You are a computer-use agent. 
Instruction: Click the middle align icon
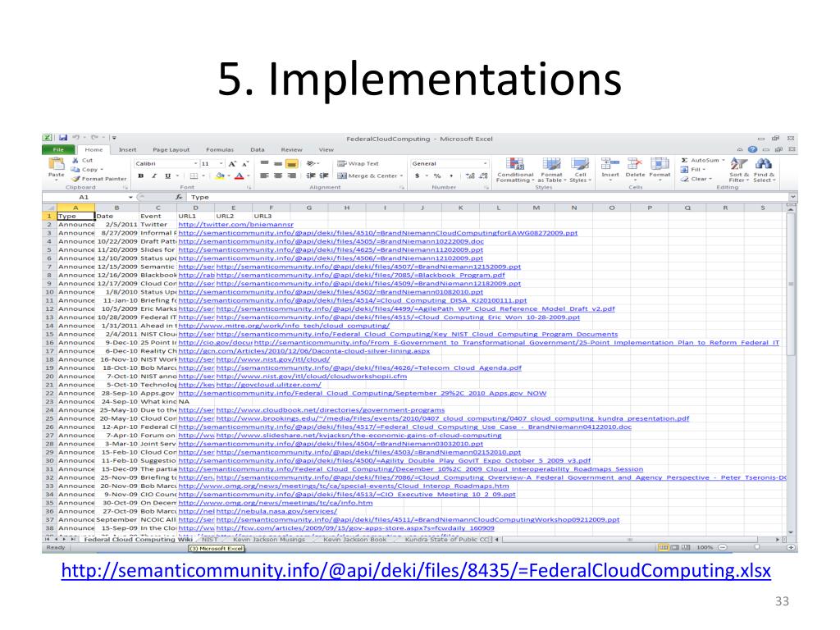point(278,163)
